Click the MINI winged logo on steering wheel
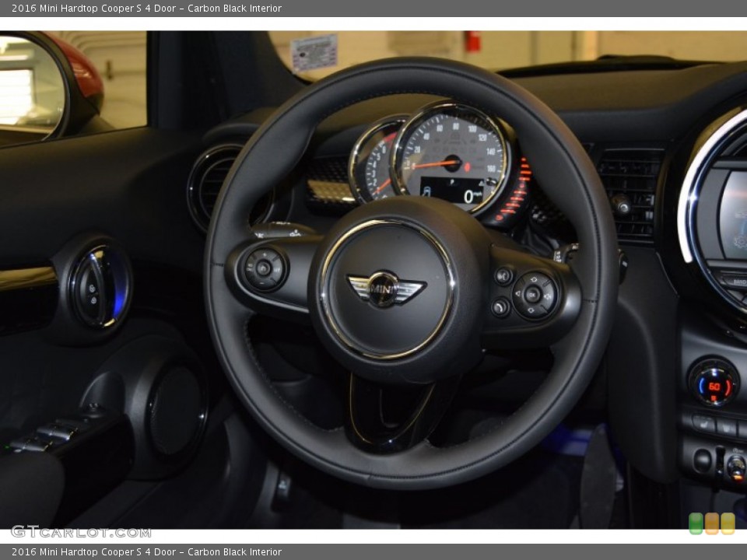747x560 pixels. 385,289
